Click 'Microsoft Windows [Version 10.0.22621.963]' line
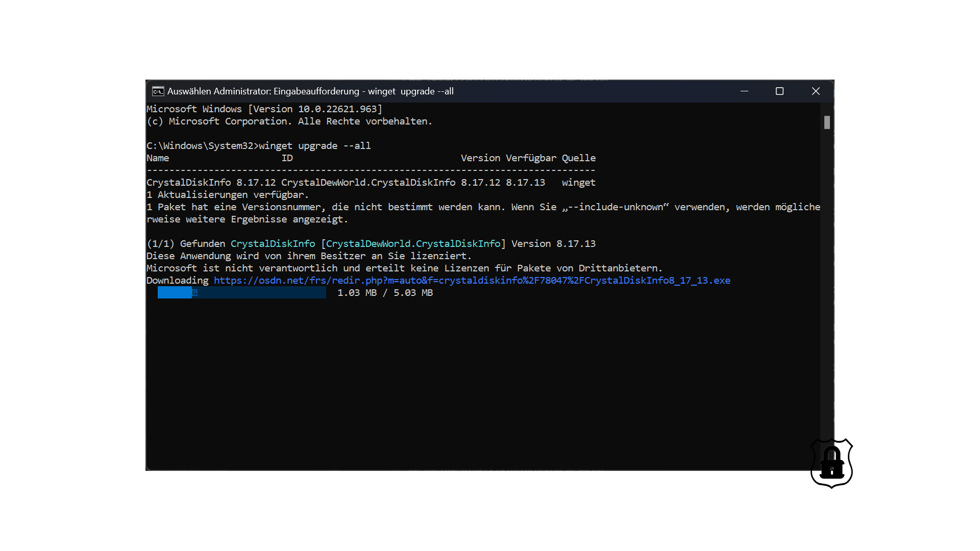 click(264, 109)
